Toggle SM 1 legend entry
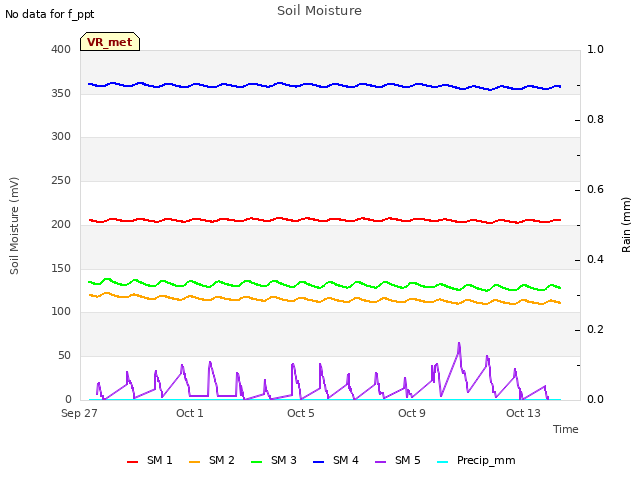 click(149, 460)
